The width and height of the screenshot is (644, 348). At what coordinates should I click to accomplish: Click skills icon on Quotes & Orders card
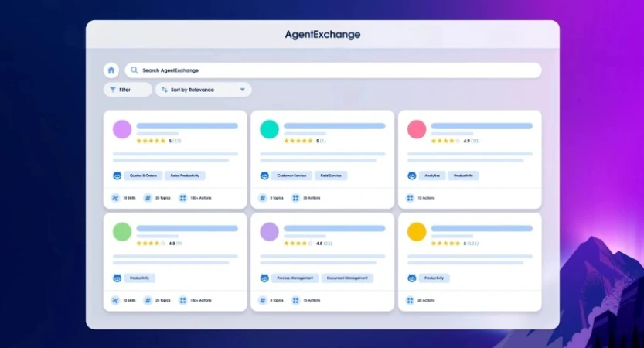click(x=115, y=198)
